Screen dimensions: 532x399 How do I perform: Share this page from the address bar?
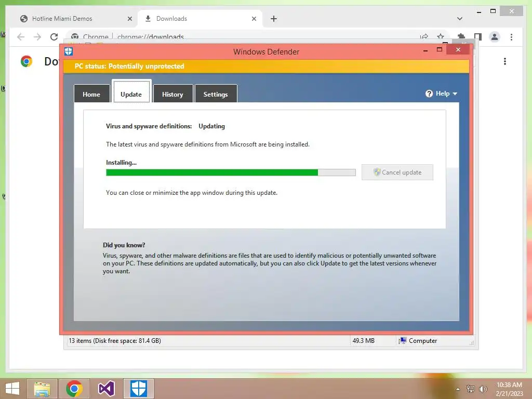(x=424, y=37)
